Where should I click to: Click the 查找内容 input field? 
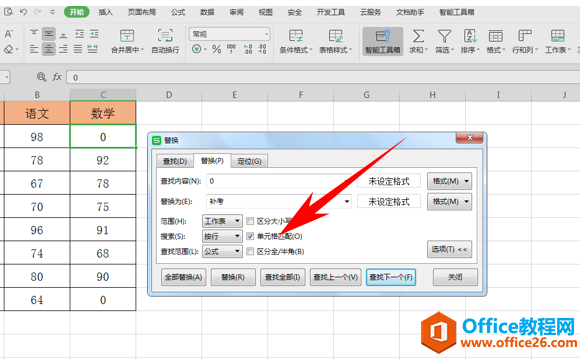coord(279,181)
